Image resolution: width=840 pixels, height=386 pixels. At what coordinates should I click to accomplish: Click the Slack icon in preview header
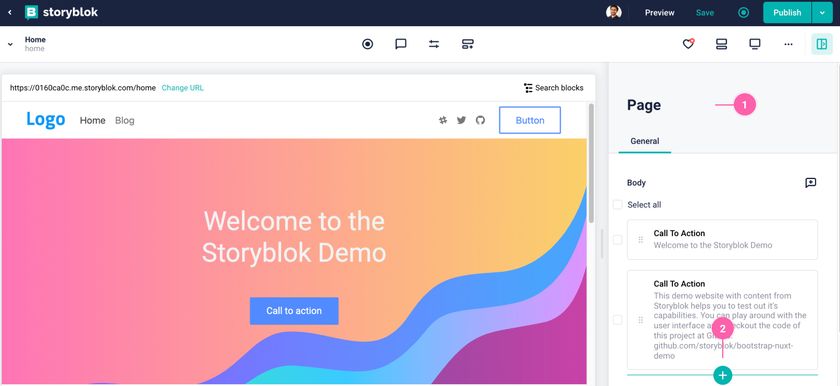[x=442, y=120]
